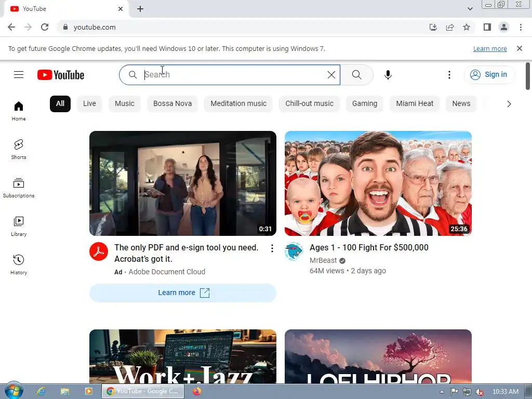Open History in the sidebar

pyautogui.click(x=19, y=264)
